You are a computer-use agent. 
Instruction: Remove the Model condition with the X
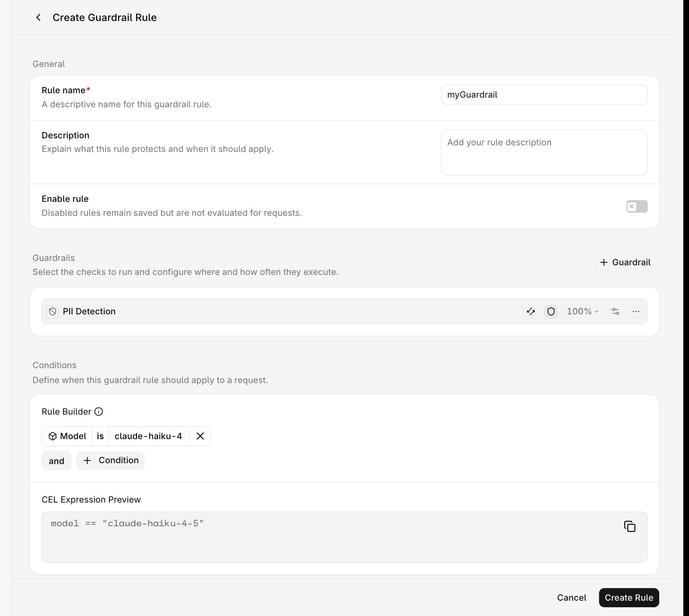point(200,436)
